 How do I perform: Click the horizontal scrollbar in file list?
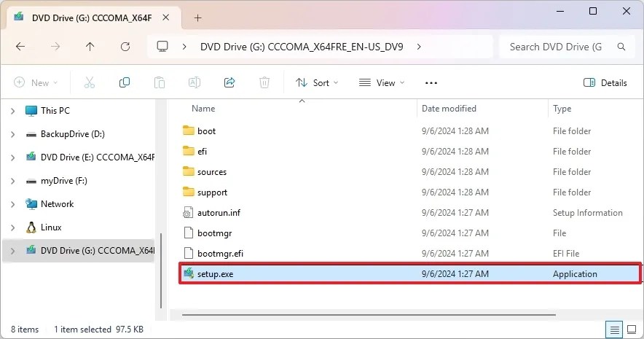[x=369, y=315]
